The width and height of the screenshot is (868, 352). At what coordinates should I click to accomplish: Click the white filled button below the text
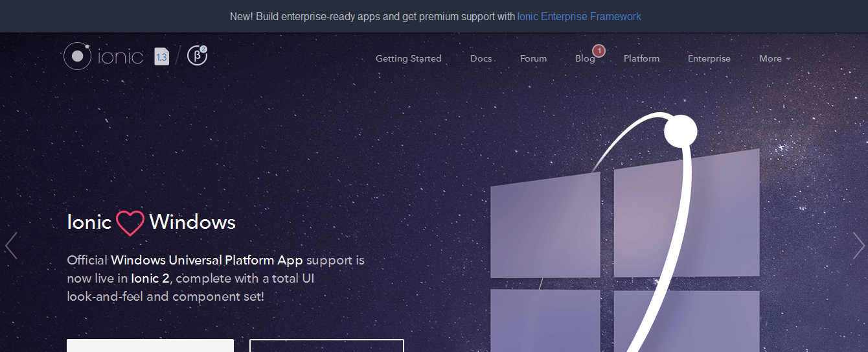point(150,346)
